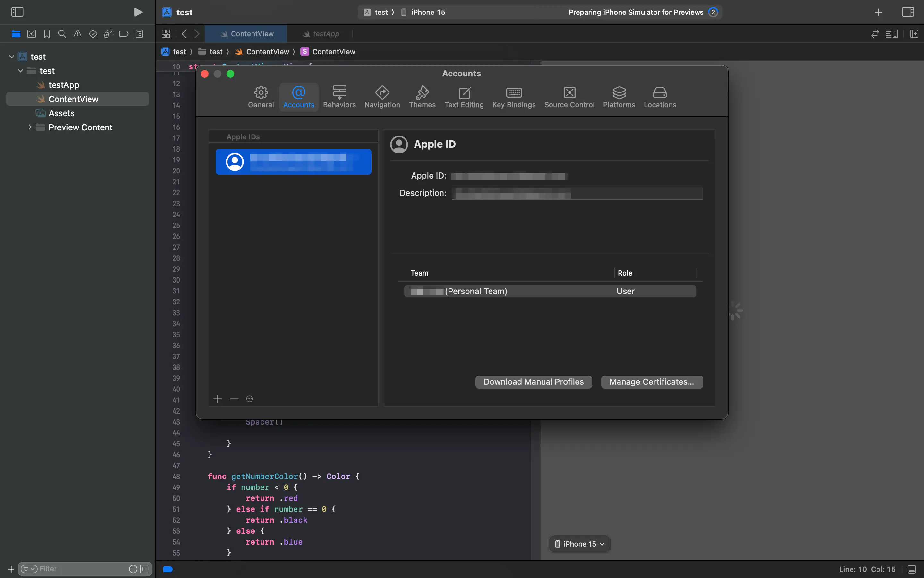Collapse the test project root

(12, 57)
